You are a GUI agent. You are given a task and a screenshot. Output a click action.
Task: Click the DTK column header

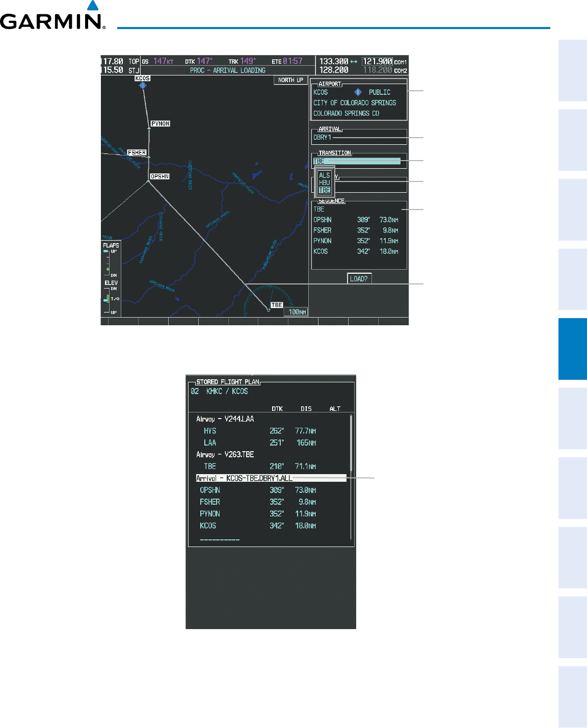pyautogui.click(x=277, y=409)
